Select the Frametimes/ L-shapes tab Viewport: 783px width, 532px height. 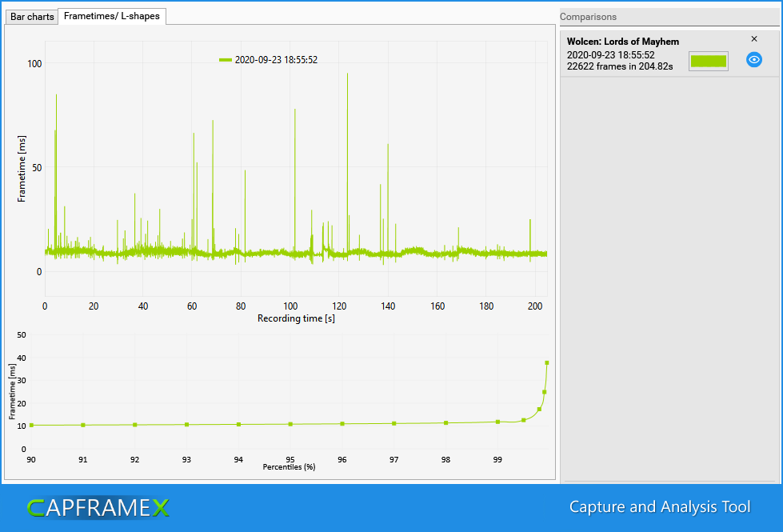112,16
